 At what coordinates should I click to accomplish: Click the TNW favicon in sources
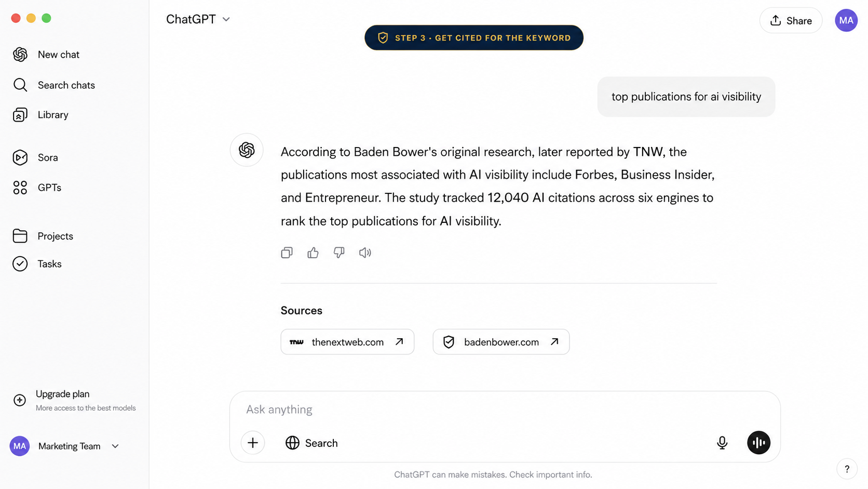[296, 342]
